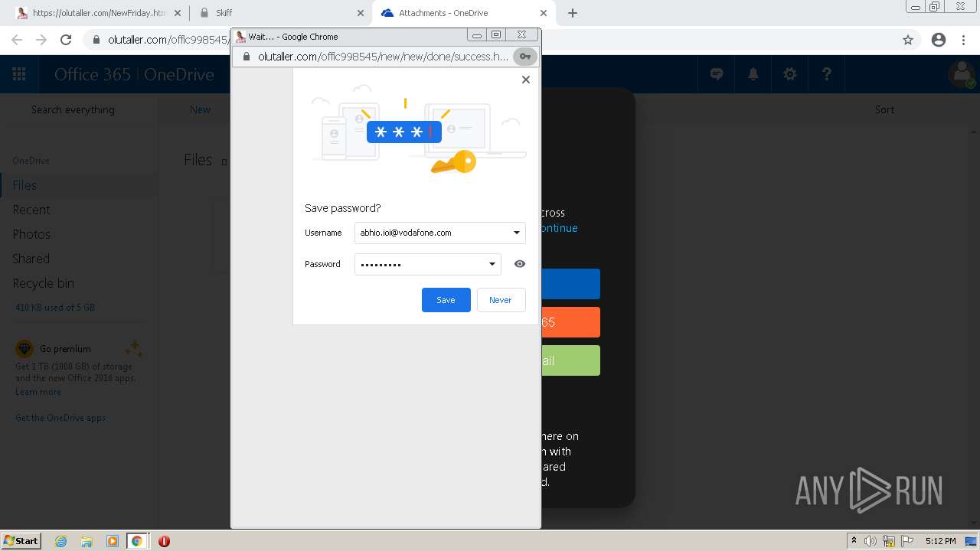Image resolution: width=980 pixels, height=551 pixels.
Task: Click the Action Center flag icon
Action: (x=907, y=541)
